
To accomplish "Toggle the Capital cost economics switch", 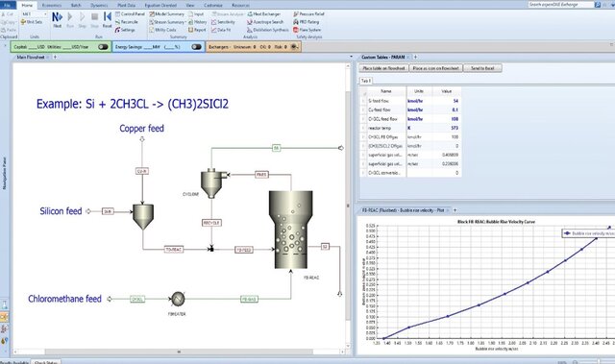I will [103, 47].
